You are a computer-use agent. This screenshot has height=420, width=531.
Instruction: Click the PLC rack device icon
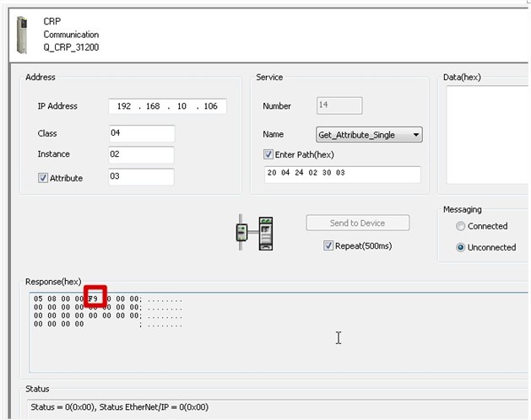click(266, 234)
